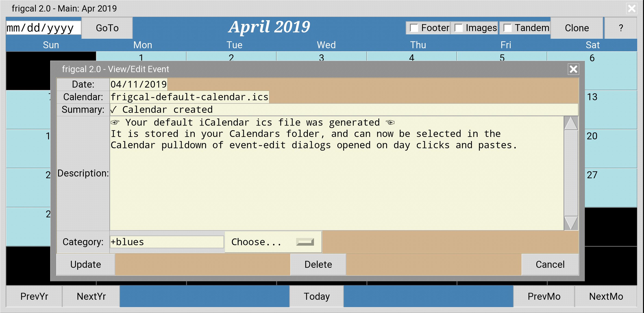Advance with the NextMo button
This screenshot has height=313, width=644.
pos(606,296)
